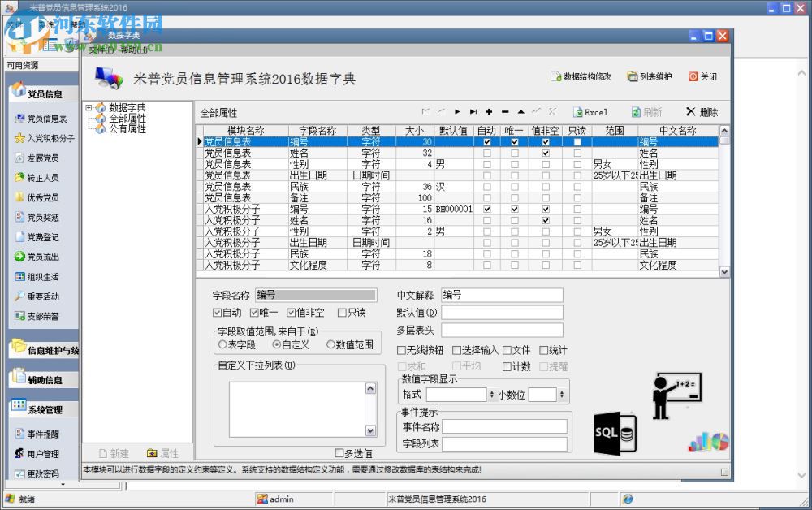Click the 属性 button below the tree
This screenshot has width=812, height=510.
[162, 454]
